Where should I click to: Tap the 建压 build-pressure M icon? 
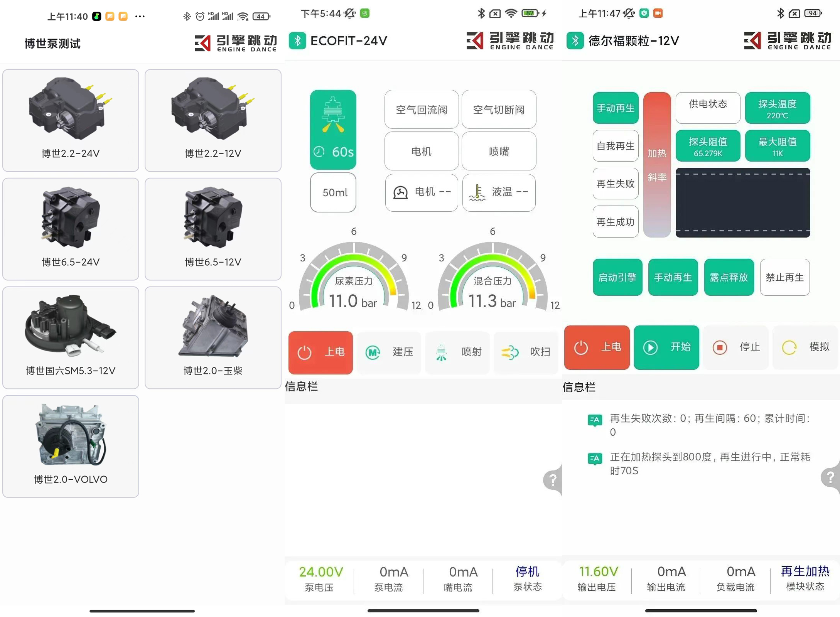[373, 352]
